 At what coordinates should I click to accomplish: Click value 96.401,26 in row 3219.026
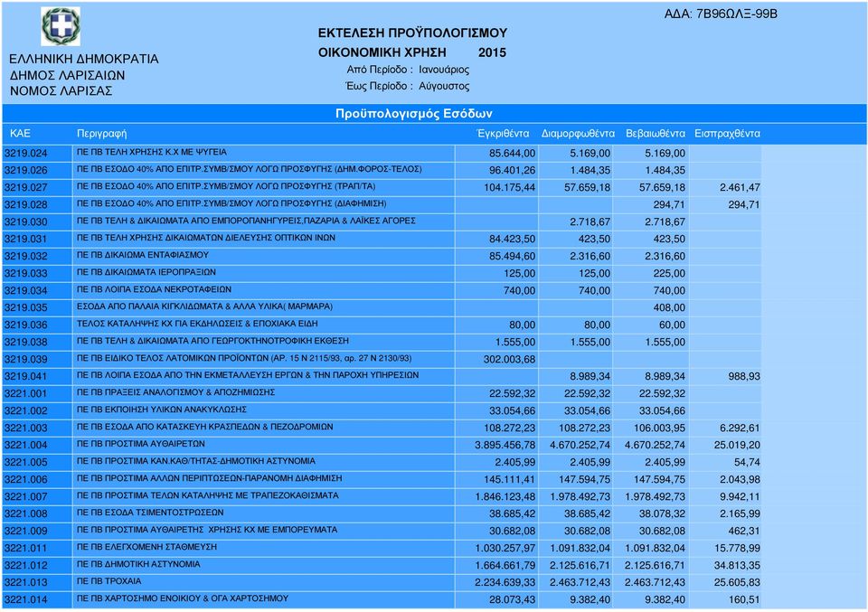click(x=512, y=171)
